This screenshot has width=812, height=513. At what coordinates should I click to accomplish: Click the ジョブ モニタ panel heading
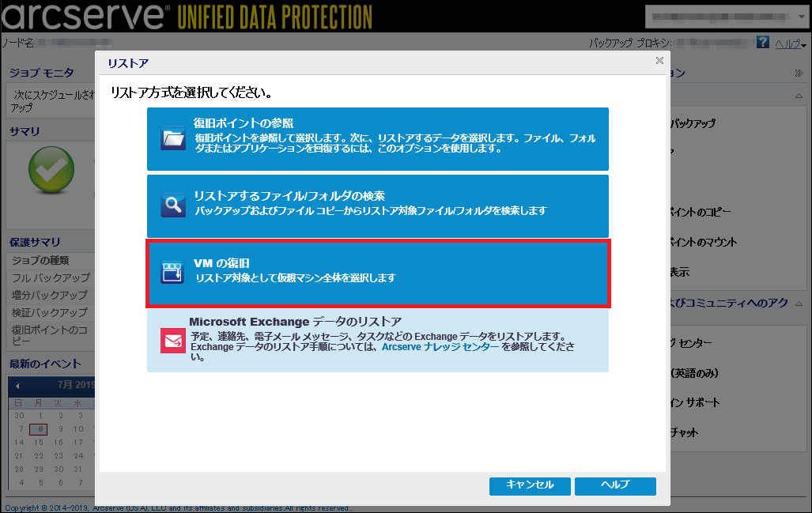tap(42, 73)
